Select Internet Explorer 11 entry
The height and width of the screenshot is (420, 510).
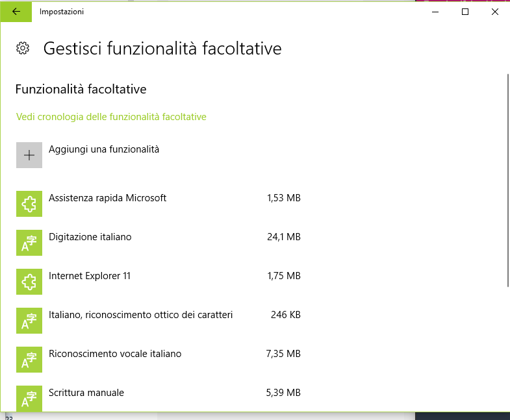click(x=90, y=276)
